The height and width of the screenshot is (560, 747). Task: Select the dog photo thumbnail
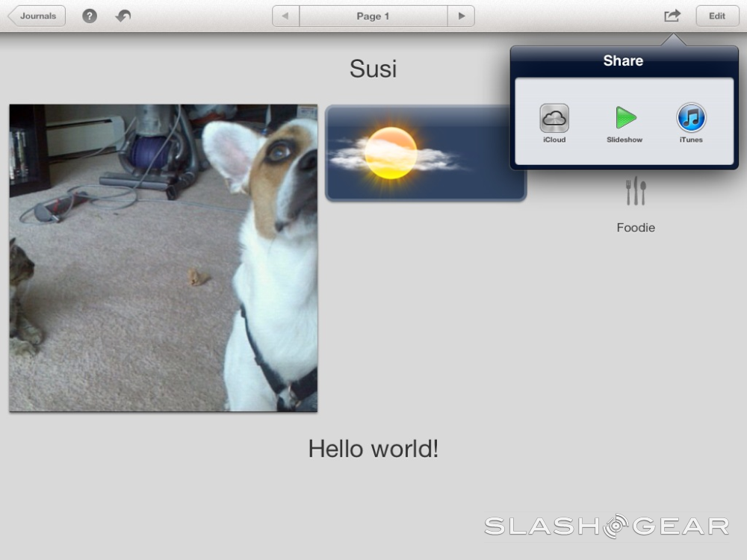pos(164,258)
